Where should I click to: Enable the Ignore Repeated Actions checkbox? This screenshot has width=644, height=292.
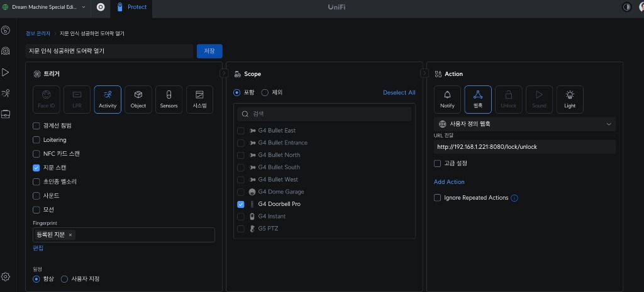[x=438, y=198]
